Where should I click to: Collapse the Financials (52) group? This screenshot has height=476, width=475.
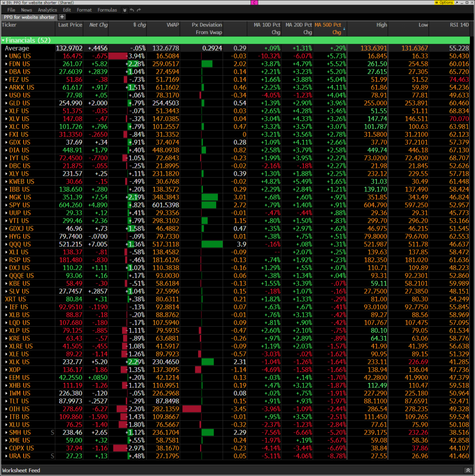3,40
